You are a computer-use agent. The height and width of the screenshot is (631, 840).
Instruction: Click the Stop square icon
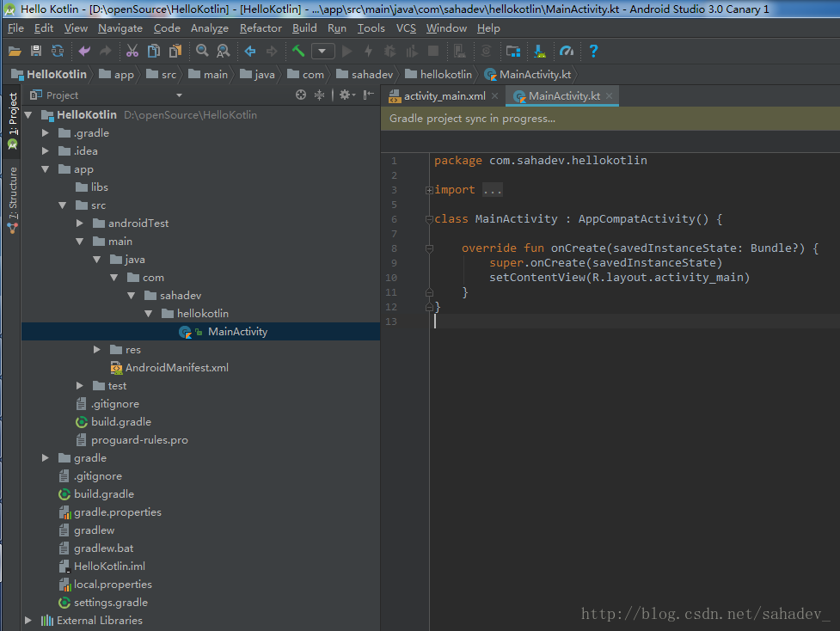(433, 52)
